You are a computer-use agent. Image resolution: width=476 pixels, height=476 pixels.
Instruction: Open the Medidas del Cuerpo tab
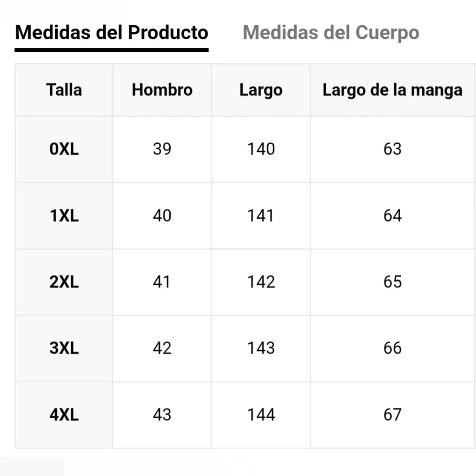tap(331, 33)
